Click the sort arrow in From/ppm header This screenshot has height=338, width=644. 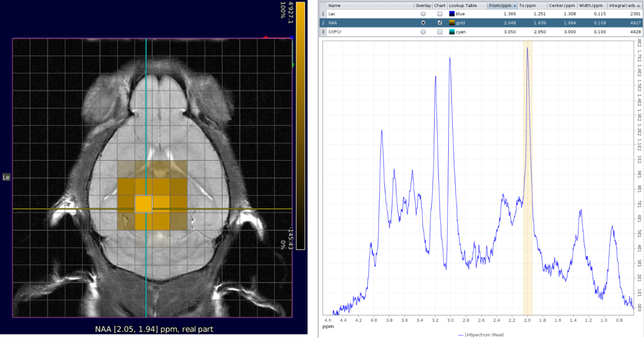click(x=514, y=6)
